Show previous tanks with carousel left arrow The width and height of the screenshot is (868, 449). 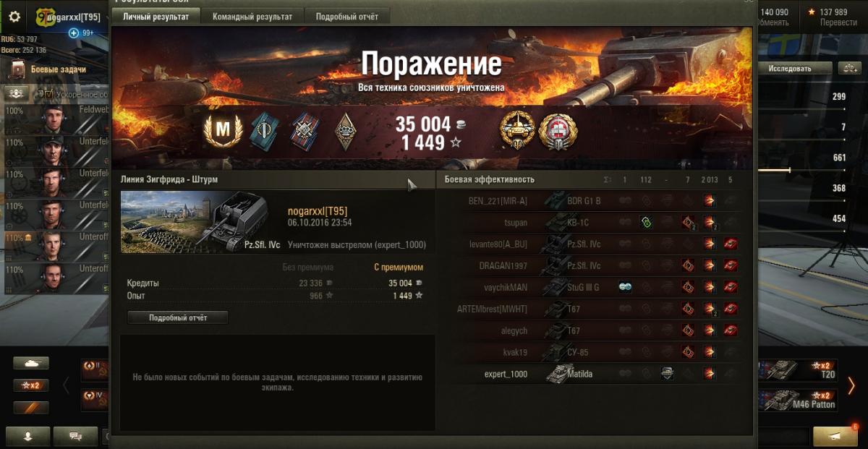[x=66, y=385]
